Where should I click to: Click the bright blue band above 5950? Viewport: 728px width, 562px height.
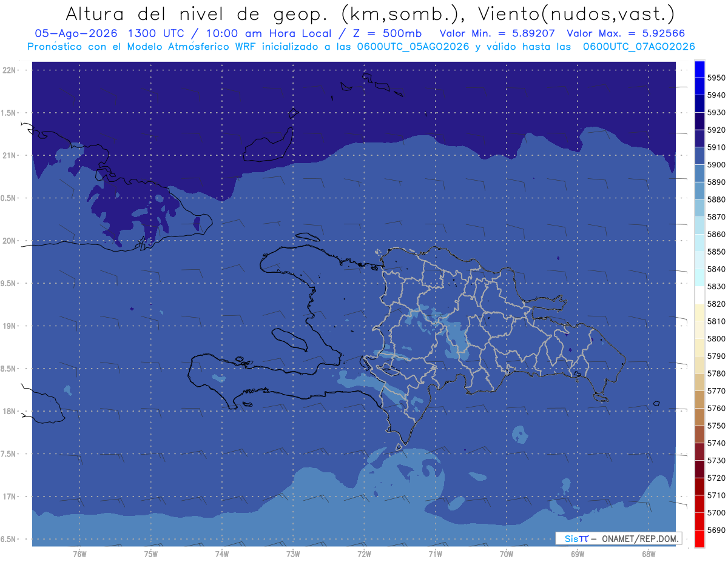(699, 69)
